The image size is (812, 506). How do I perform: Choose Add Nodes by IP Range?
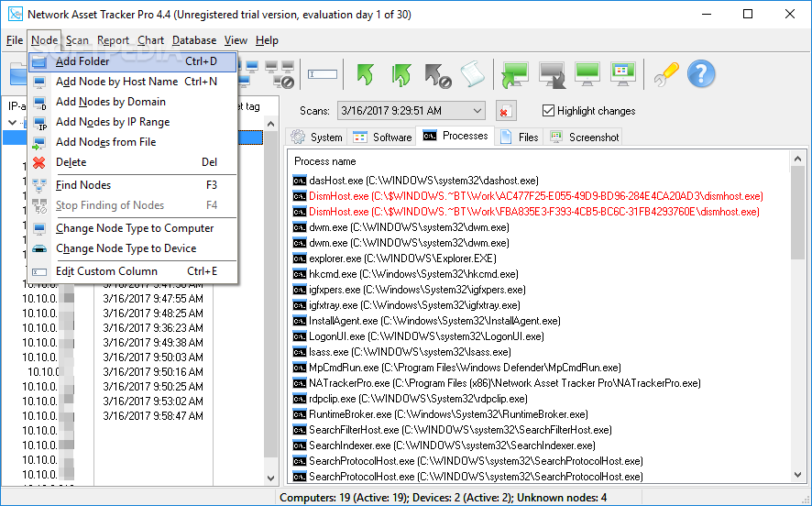(133, 122)
